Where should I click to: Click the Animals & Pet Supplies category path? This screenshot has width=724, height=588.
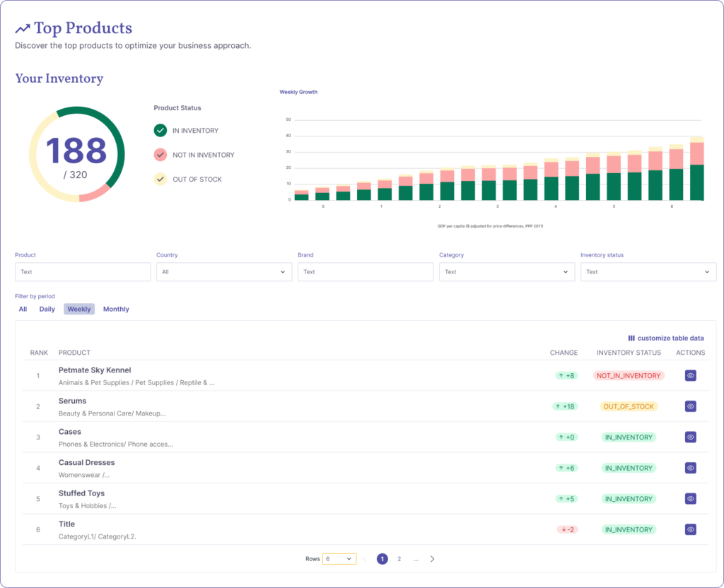(x=136, y=382)
